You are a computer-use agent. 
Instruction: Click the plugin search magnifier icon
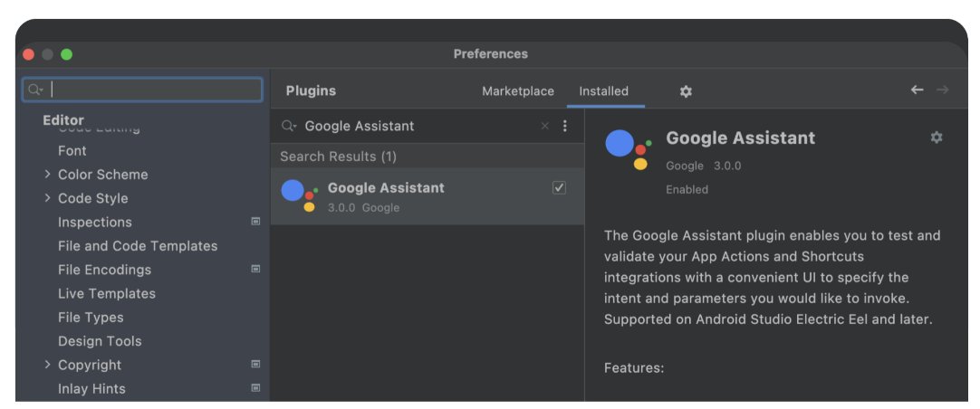289,126
